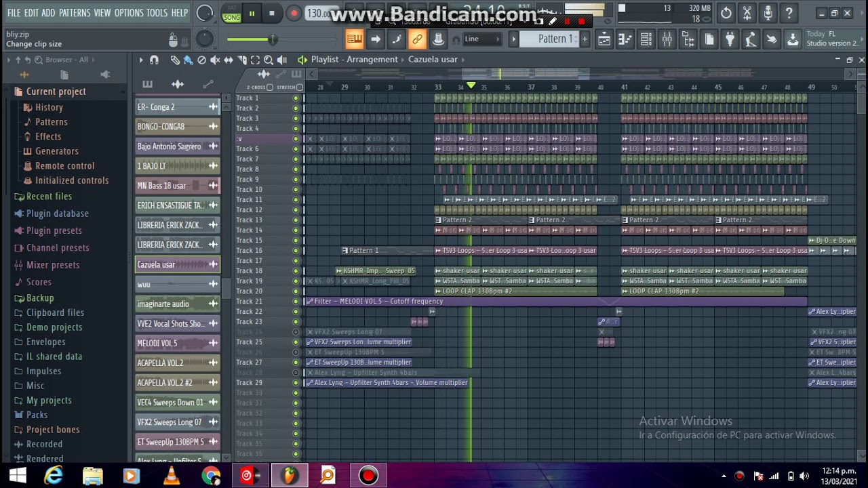The image size is (868, 488).
Task: Open the channel rack view icon
Action: [646, 39]
